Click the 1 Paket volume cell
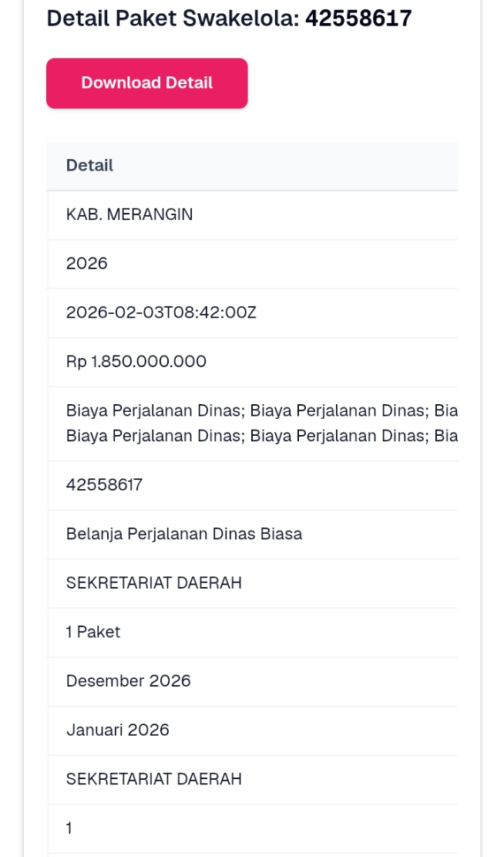Image resolution: width=504 pixels, height=857 pixels. (252, 633)
